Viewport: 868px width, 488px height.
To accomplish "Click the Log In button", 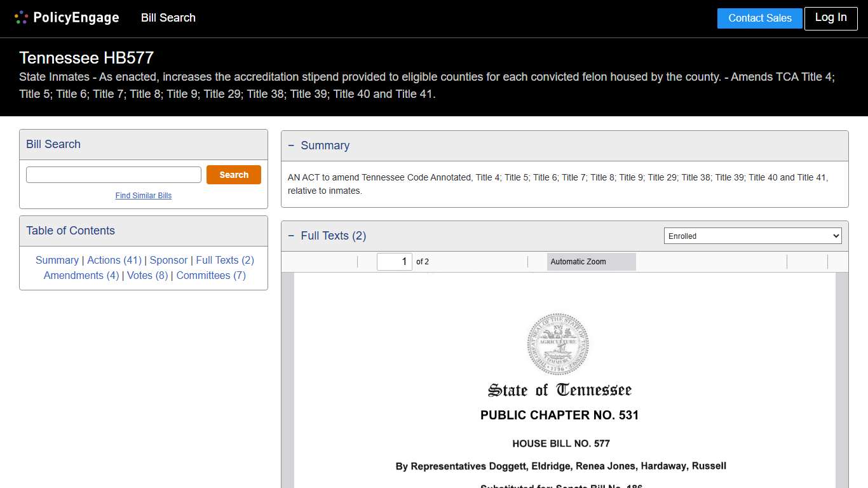I will pos(831,18).
